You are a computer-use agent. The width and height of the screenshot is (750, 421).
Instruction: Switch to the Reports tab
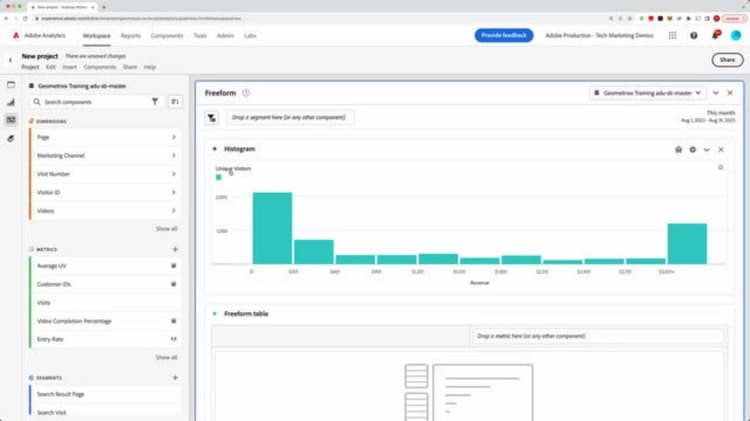(131, 36)
